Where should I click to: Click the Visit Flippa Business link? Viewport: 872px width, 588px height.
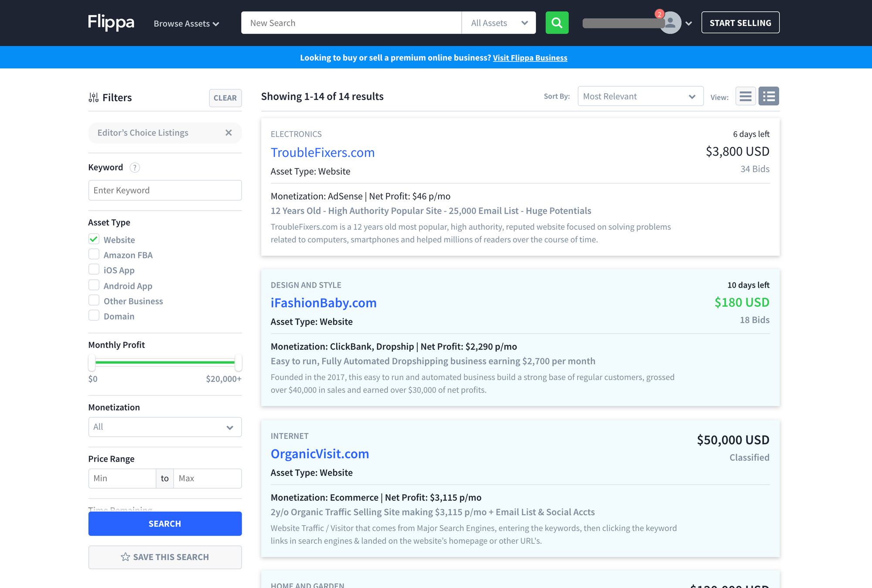coord(530,58)
